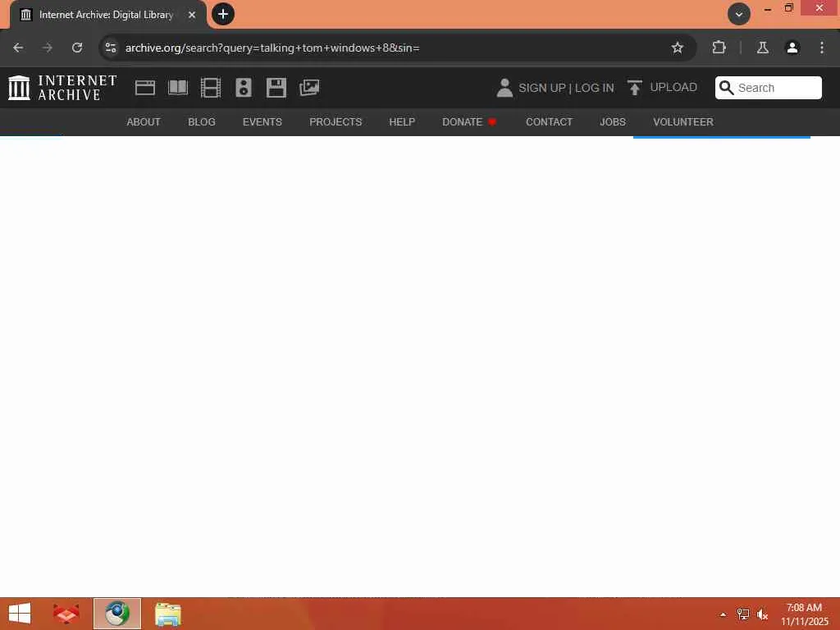Click the address bar URL
Image resolution: width=840 pixels, height=630 pixels.
272,48
